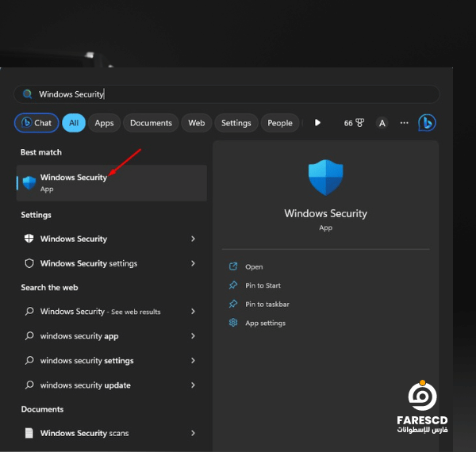This screenshot has width=476, height=452.
Task: Open the Windows Security app best match
Action: [x=112, y=183]
